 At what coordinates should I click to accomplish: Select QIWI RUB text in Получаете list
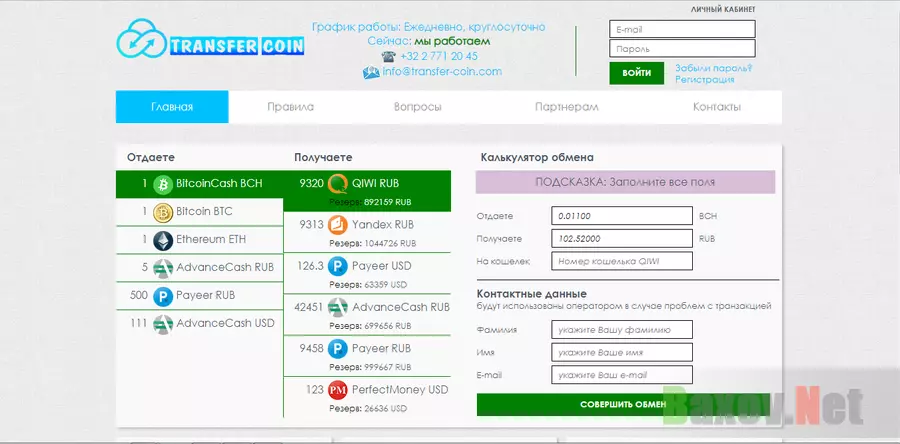tap(375, 184)
